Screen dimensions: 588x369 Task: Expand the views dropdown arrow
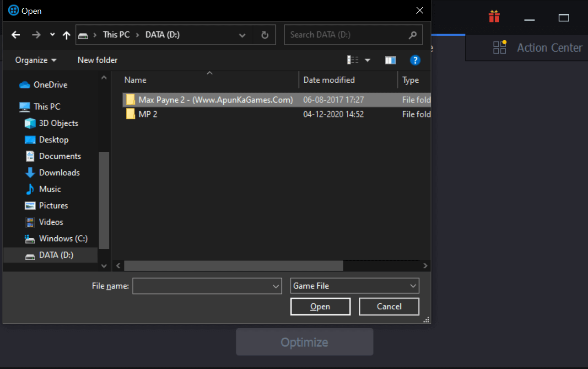point(367,60)
